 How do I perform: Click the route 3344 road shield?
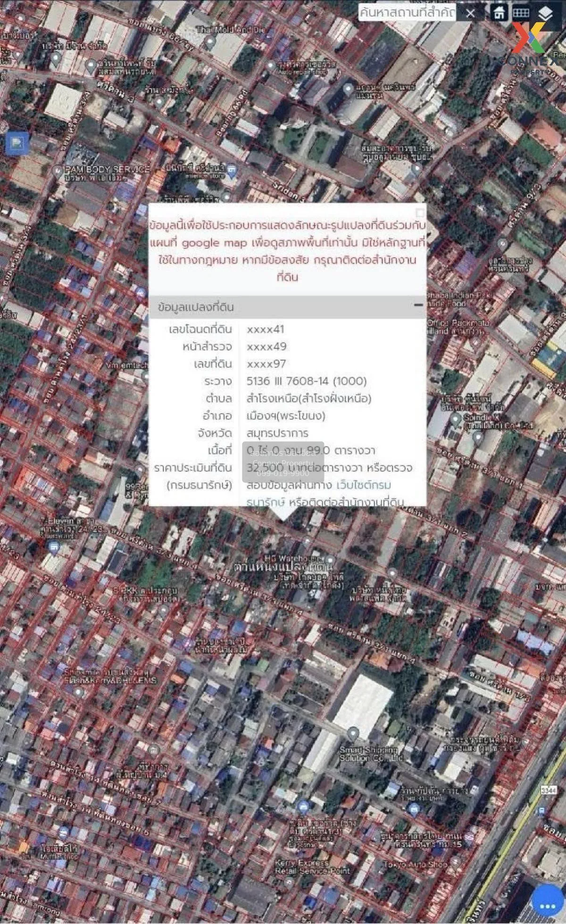[548, 789]
